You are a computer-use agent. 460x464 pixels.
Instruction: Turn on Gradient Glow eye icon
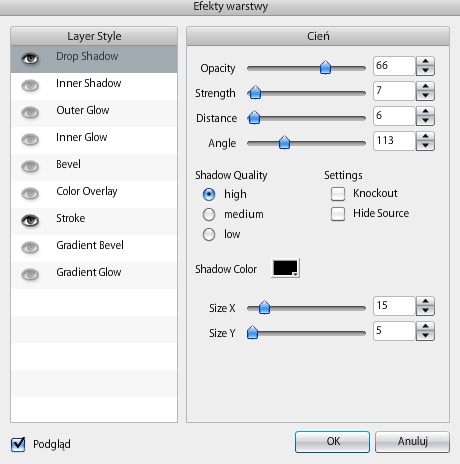click(30, 275)
